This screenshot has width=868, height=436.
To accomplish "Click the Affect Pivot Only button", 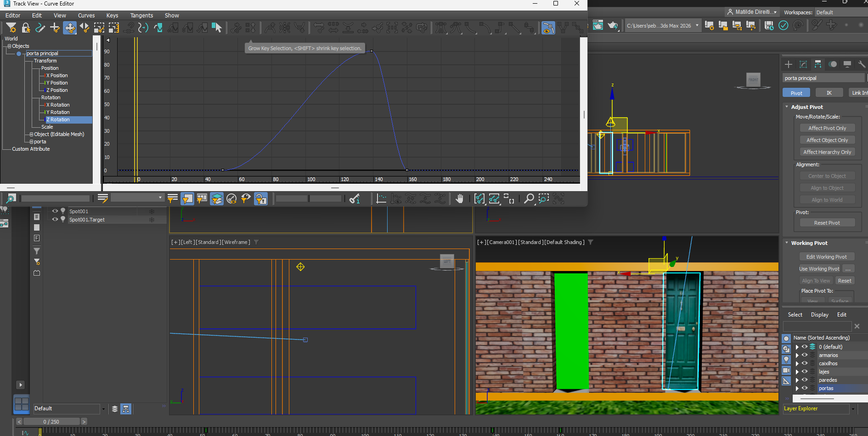I will (827, 128).
